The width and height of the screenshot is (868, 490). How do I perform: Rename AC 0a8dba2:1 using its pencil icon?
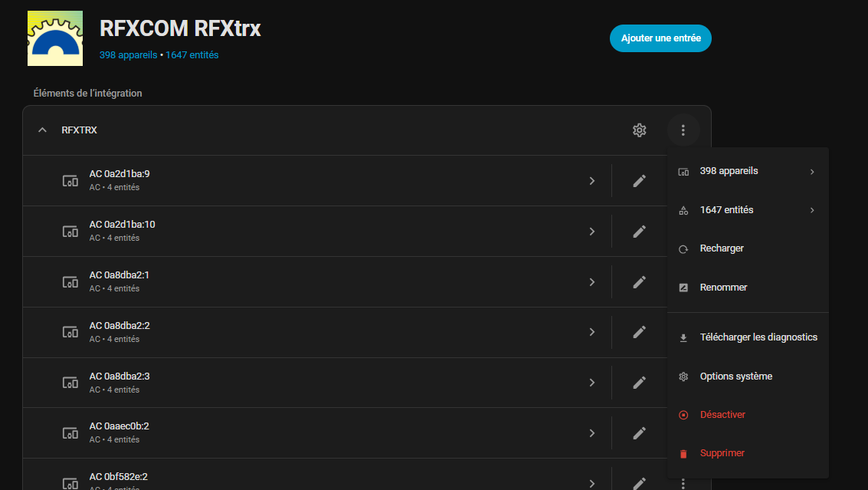pos(639,282)
